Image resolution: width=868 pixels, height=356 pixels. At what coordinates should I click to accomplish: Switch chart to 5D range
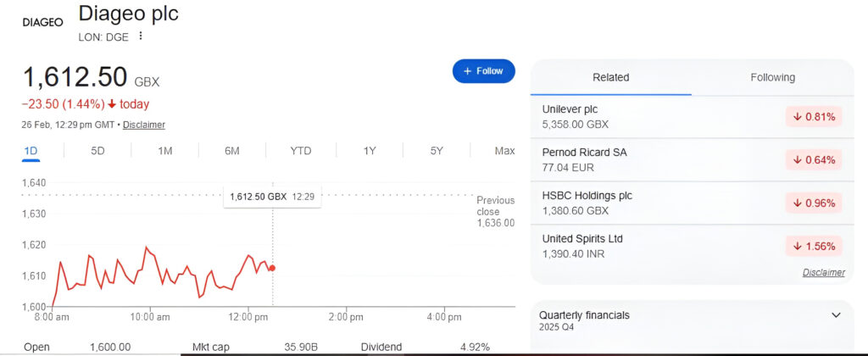tap(97, 151)
